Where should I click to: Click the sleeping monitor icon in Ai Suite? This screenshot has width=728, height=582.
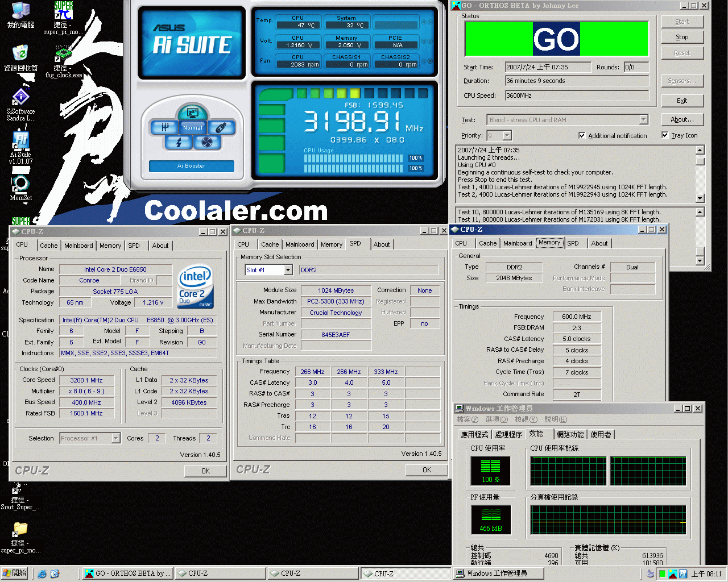pos(192,113)
